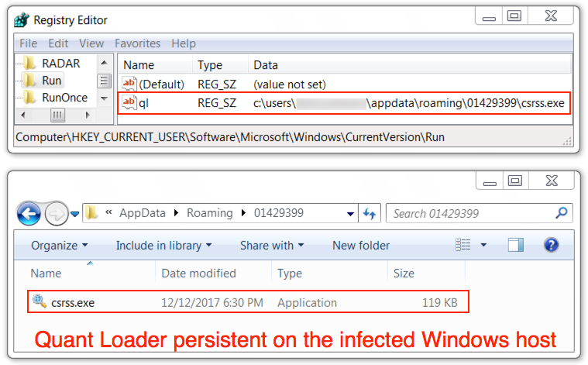
Task: Click the blue Help question mark icon
Action: (551, 245)
